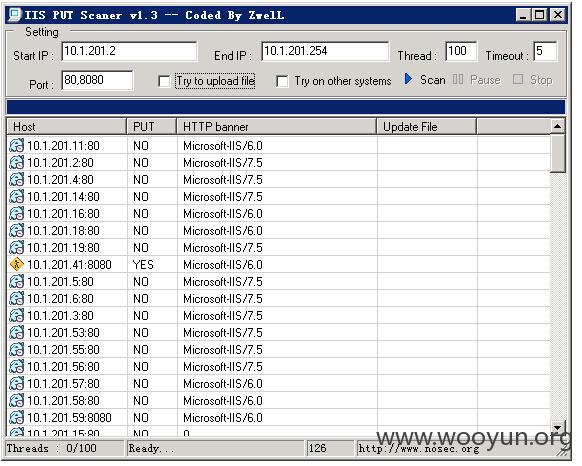Viewport: 582px width, 466px height.
Task: Click the End IP input field
Action: (x=325, y=52)
